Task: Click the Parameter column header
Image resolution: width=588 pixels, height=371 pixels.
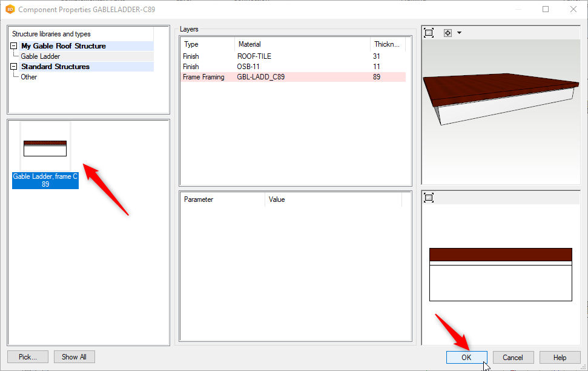Action: 223,199
